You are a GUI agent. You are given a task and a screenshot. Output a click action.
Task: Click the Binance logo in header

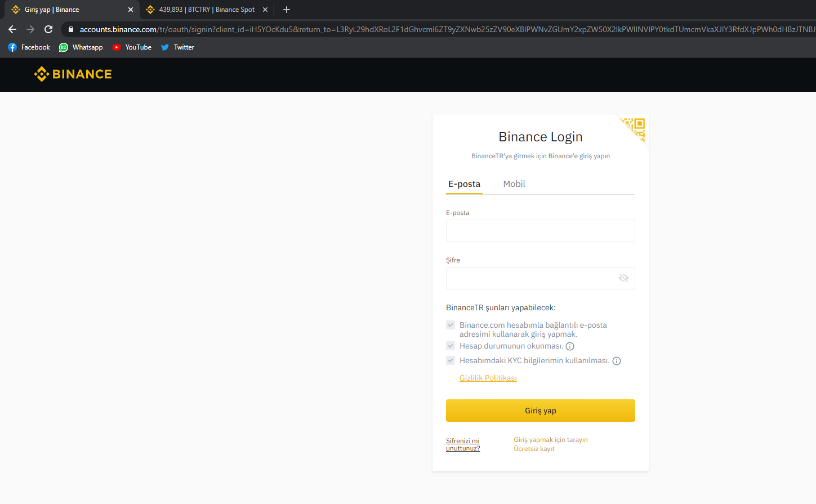point(73,74)
